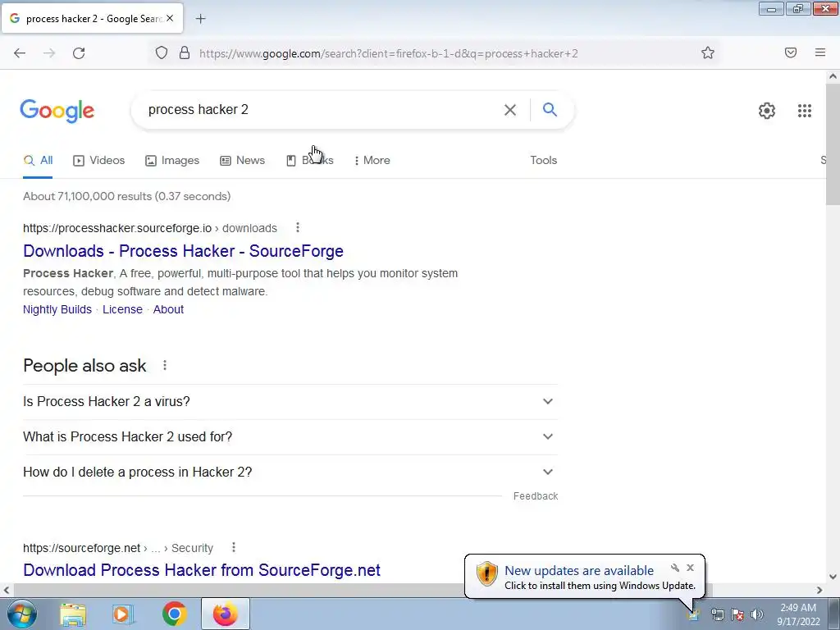Open the About sitelink
840x630 pixels.
point(168,309)
